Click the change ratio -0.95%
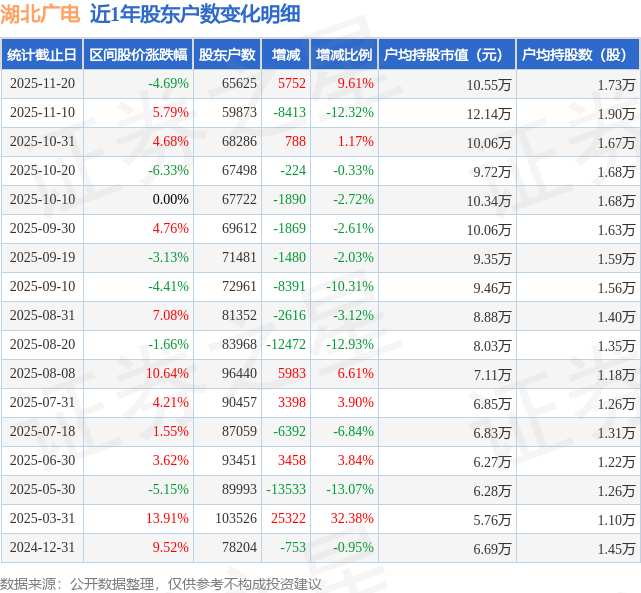 click(353, 548)
